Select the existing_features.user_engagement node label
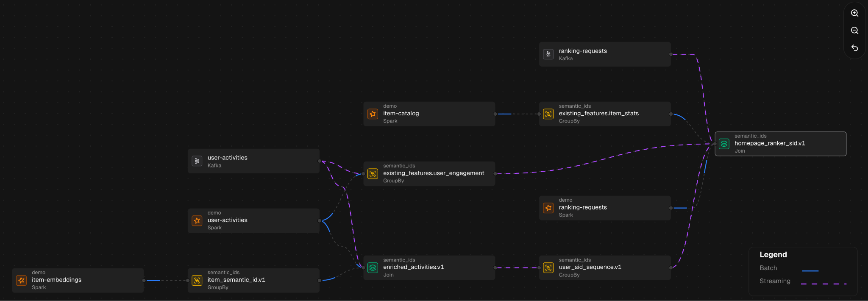The width and height of the screenshot is (868, 301). 434,173
